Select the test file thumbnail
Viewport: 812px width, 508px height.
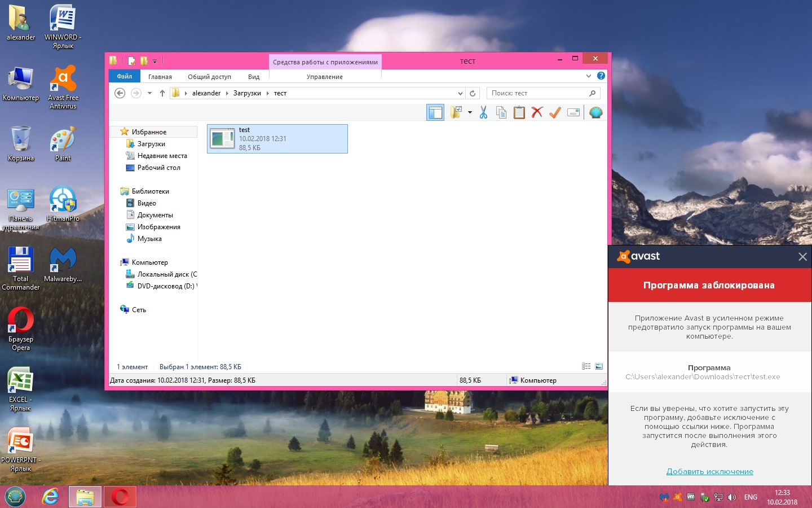pos(222,139)
